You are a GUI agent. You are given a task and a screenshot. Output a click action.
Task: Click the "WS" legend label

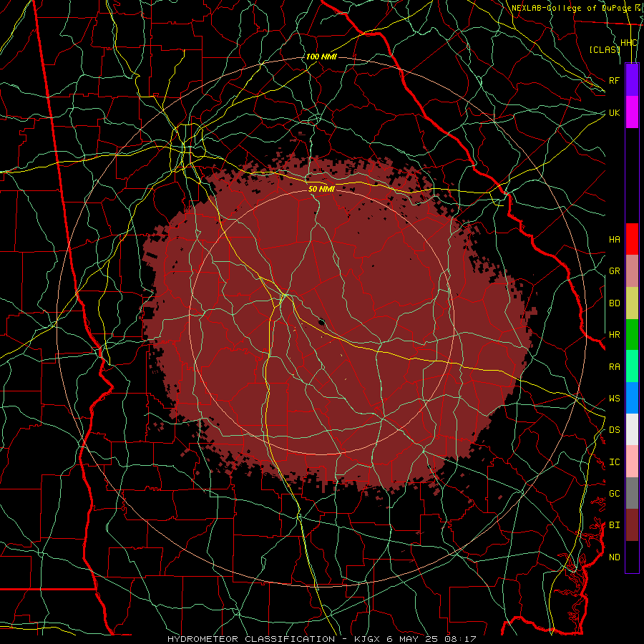(x=615, y=399)
